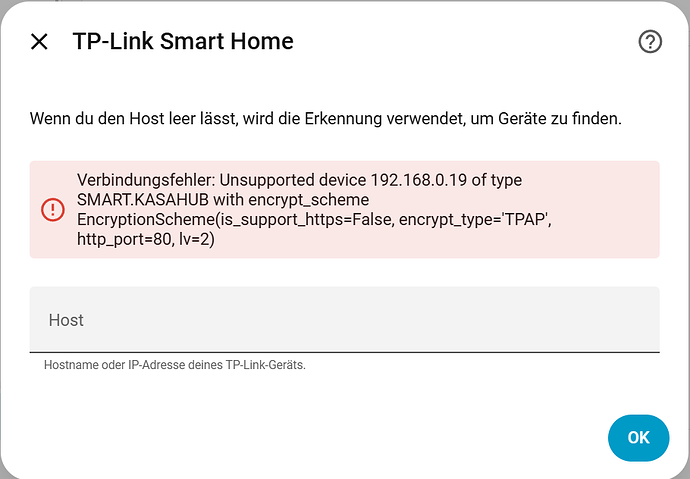Viewport: 690px width, 479px height.
Task: Click the Host field label
Action: 66,320
